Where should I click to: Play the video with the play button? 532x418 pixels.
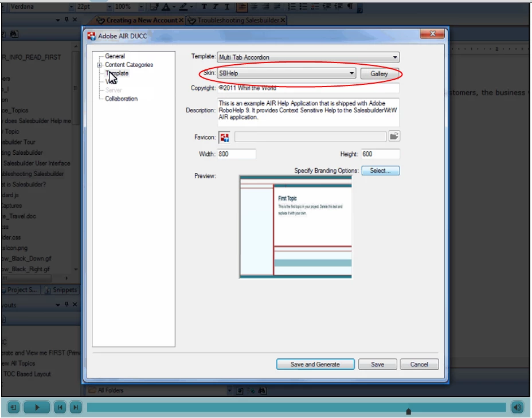click(37, 407)
